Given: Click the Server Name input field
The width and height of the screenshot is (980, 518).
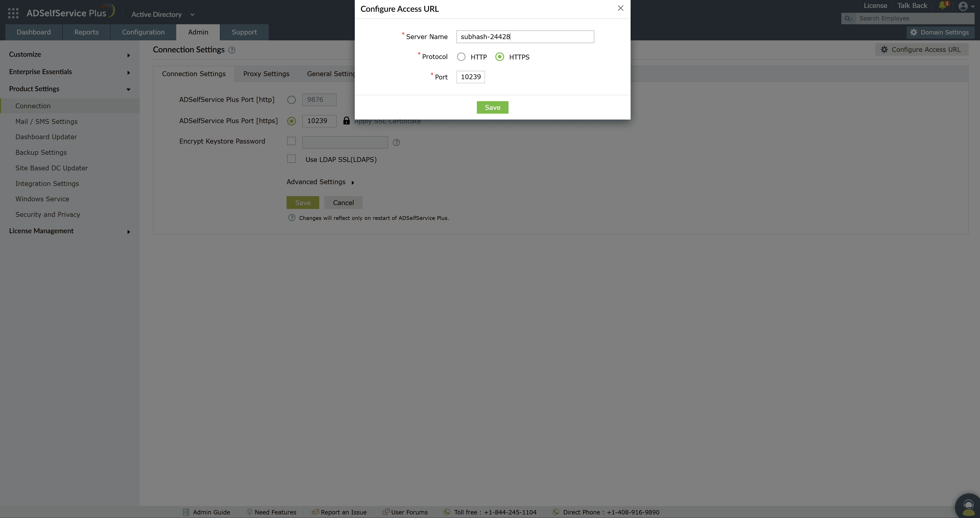Looking at the screenshot, I should (525, 37).
